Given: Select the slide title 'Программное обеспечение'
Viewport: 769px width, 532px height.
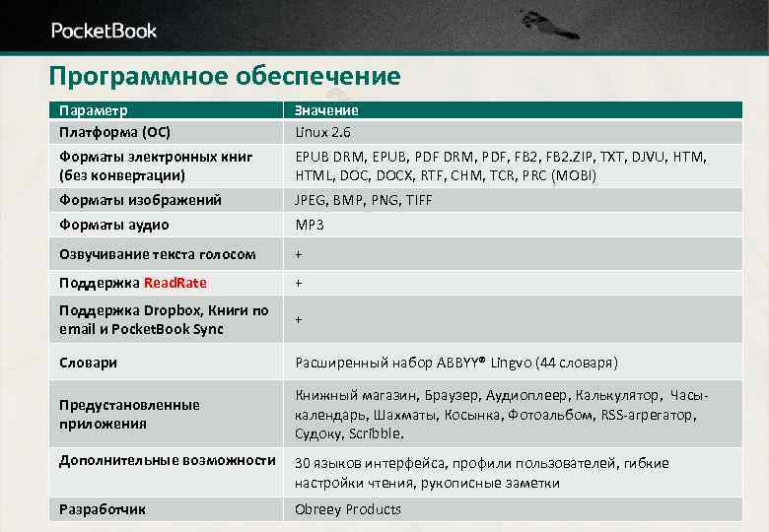Looking at the screenshot, I should point(225,77).
